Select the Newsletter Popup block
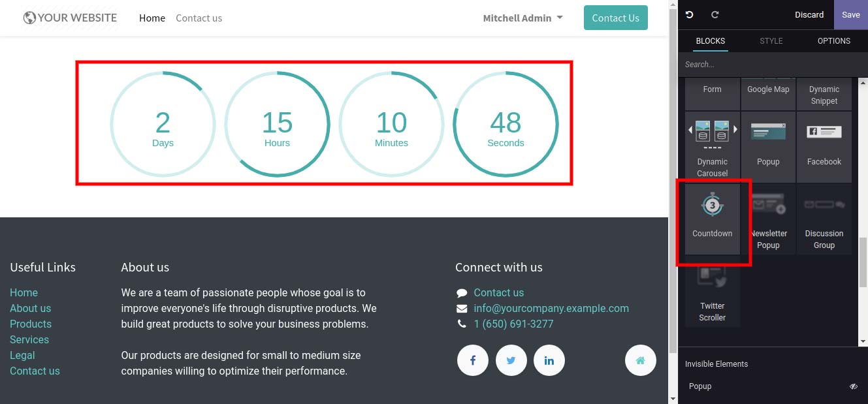 (x=768, y=219)
